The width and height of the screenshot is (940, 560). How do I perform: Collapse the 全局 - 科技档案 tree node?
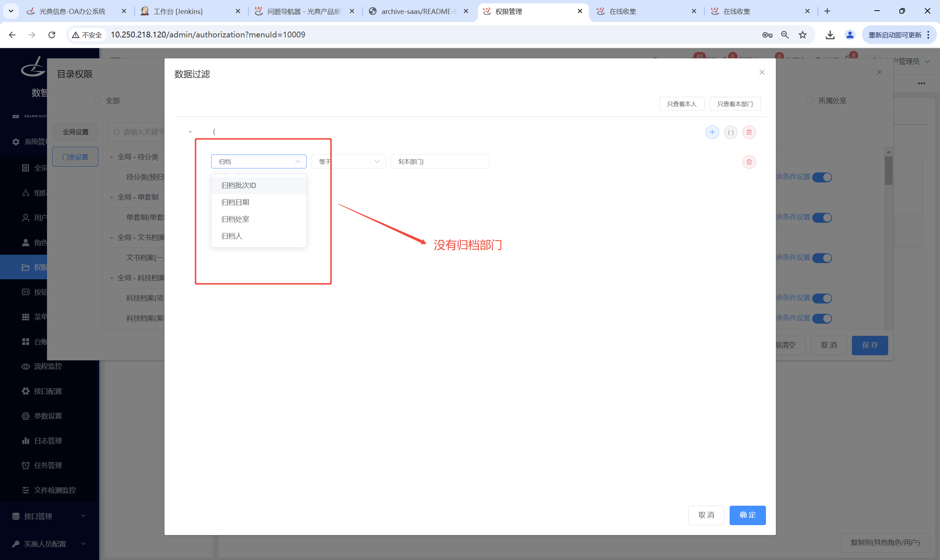coord(111,278)
